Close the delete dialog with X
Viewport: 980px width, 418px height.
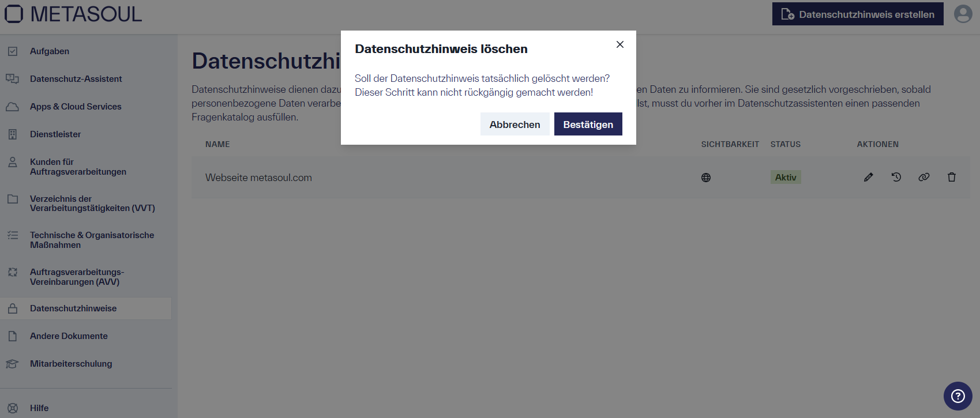coord(620,44)
